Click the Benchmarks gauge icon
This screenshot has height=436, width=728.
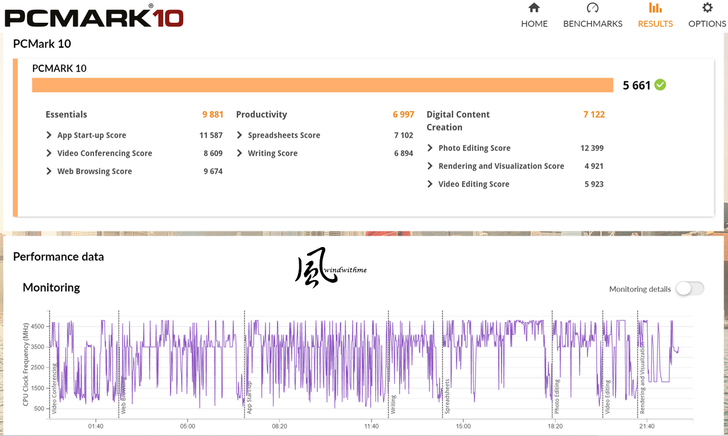pos(592,7)
